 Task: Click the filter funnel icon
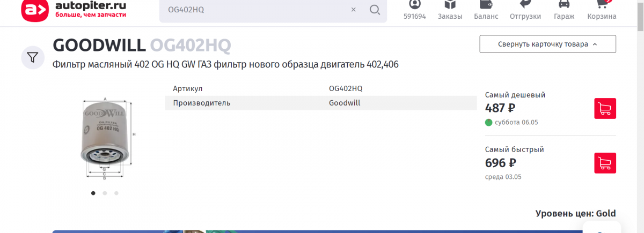(33, 57)
